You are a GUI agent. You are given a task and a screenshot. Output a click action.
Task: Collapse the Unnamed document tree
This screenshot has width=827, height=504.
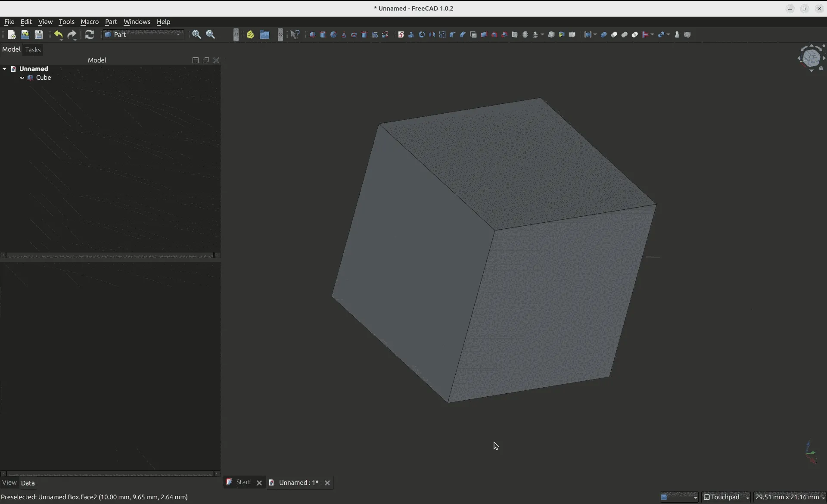(x=4, y=69)
